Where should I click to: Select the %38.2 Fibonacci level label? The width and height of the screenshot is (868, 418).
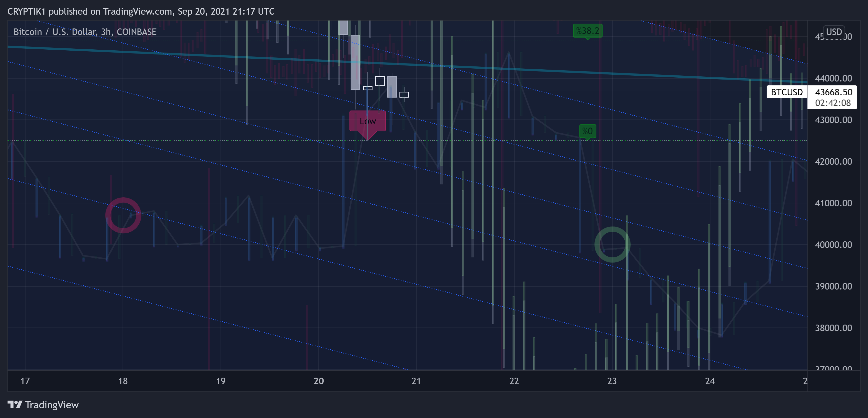click(587, 31)
